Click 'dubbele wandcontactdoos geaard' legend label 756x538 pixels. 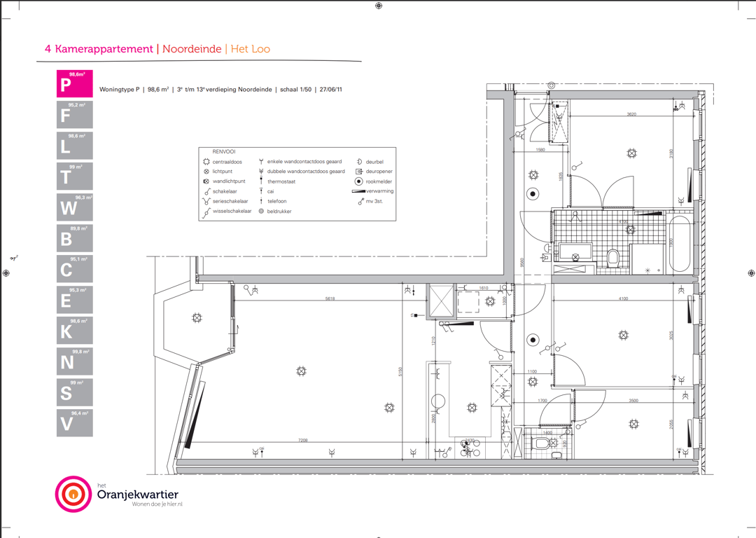306,172
